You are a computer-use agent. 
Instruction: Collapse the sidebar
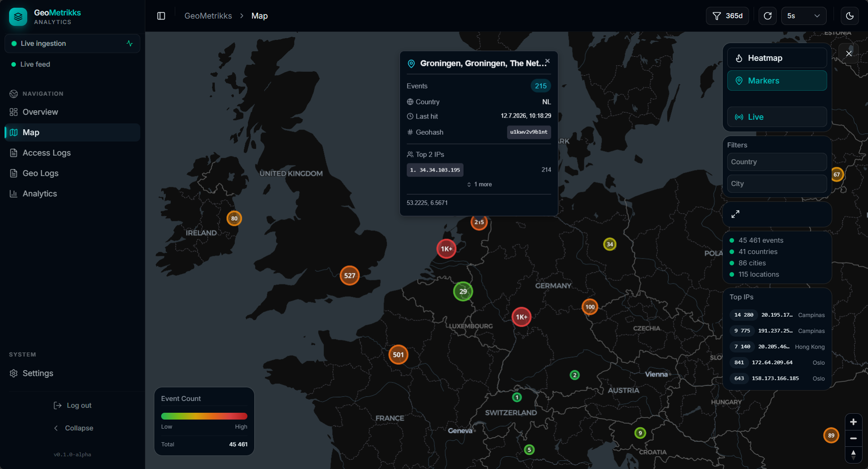[x=73, y=428]
